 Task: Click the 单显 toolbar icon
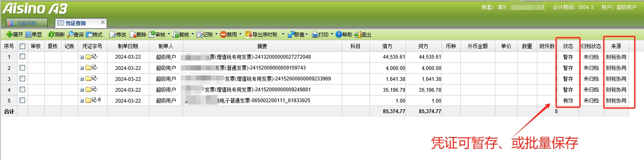click(28, 34)
